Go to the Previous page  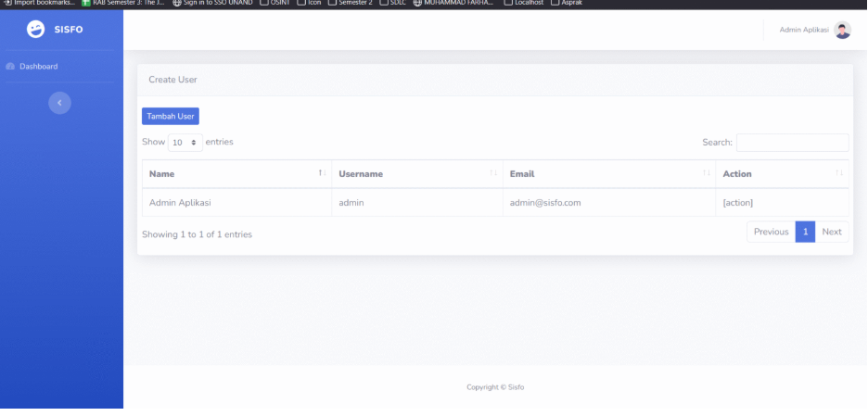[x=771, y=232]
